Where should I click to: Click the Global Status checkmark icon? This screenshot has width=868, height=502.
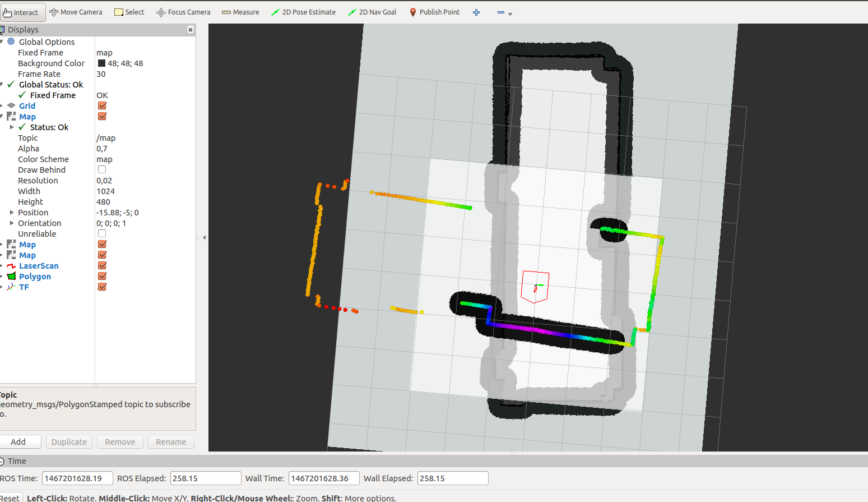tap(11, 84)
